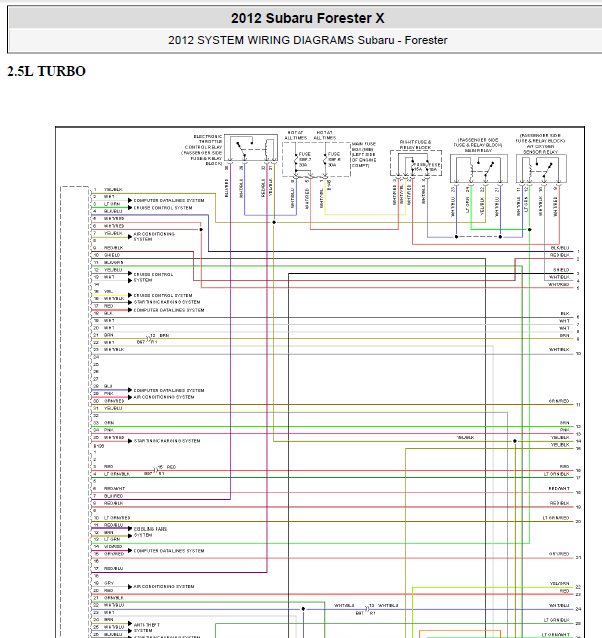Click the 13 BRN connector label near pin 21
This screenshot has width=602, height=638.
coord(159,336)
